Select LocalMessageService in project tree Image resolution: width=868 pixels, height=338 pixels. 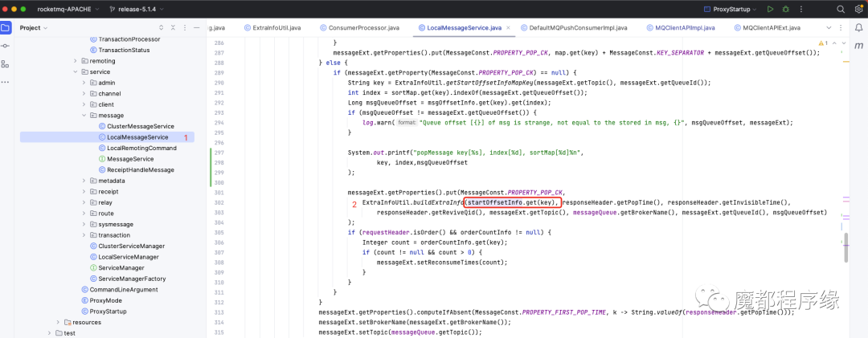[x=107, y=137]
